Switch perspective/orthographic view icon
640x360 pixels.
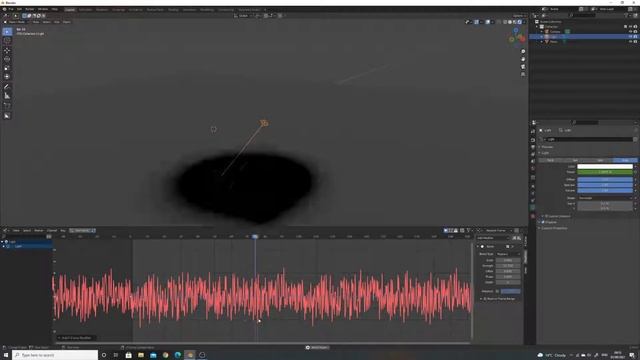523,74
